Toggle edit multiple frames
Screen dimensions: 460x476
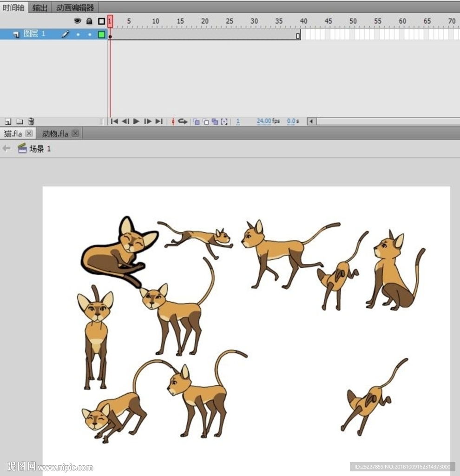pyautogui.click(x=215, y=122)
